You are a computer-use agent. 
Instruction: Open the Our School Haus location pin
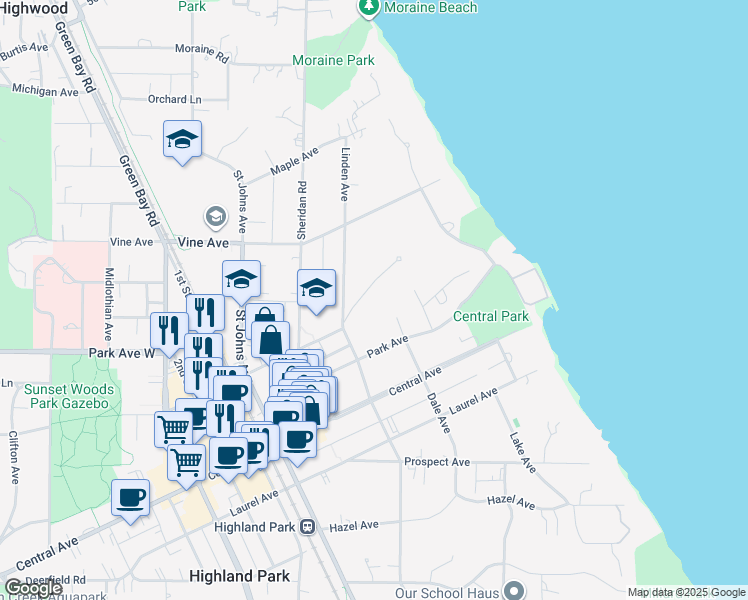point(514,592)
